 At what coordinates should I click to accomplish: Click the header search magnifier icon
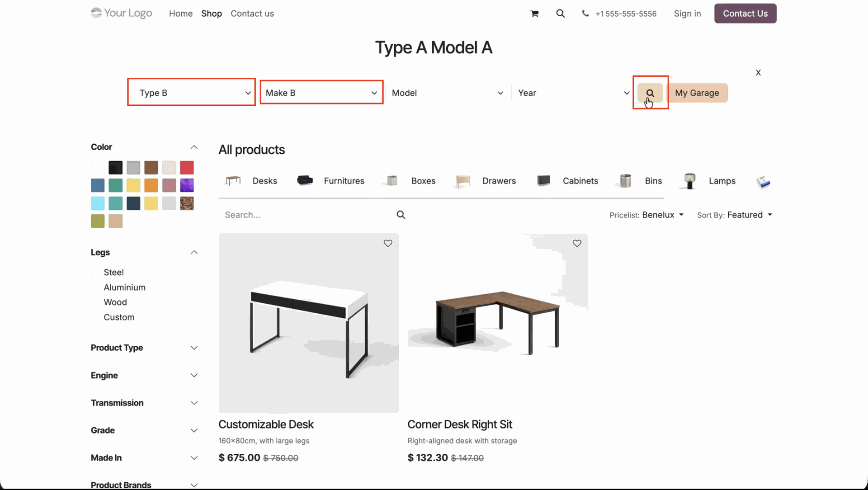[x=560, y=14]
